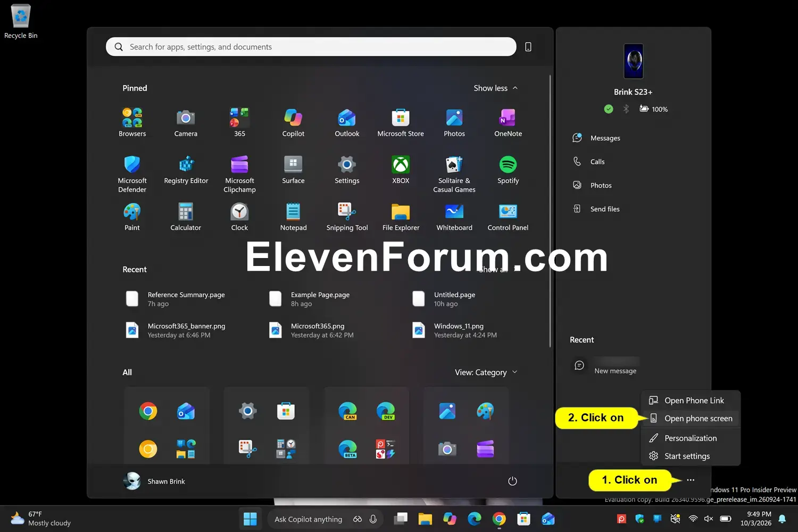This screenshot has width=798, height=532.
Task: Open Outlook pinned app
Action: tap(347, 123)
